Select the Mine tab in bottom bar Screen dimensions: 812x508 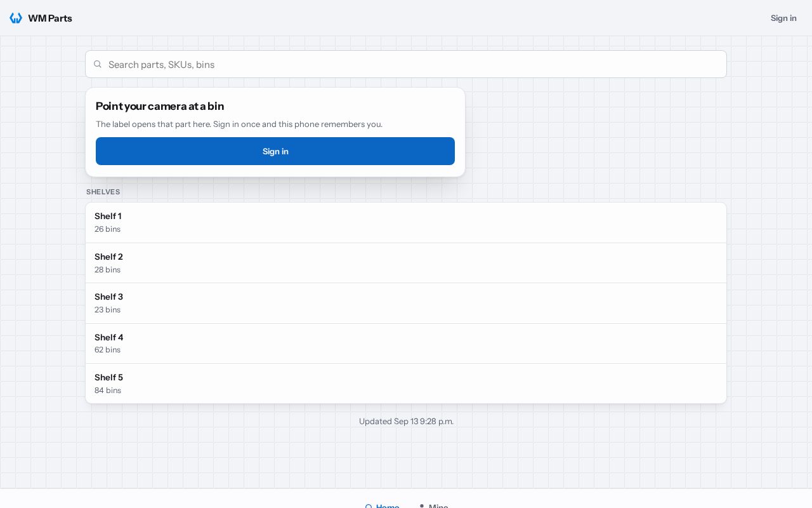433,505
